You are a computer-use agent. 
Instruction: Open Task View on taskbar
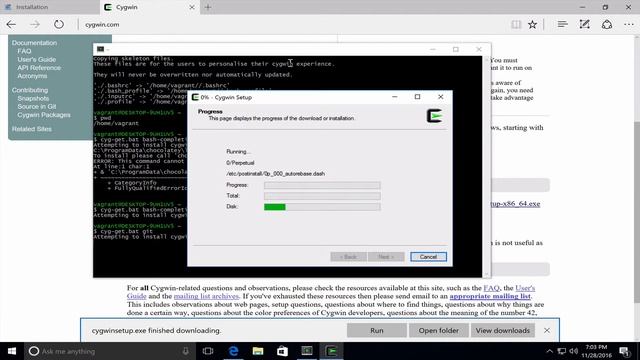208,351
